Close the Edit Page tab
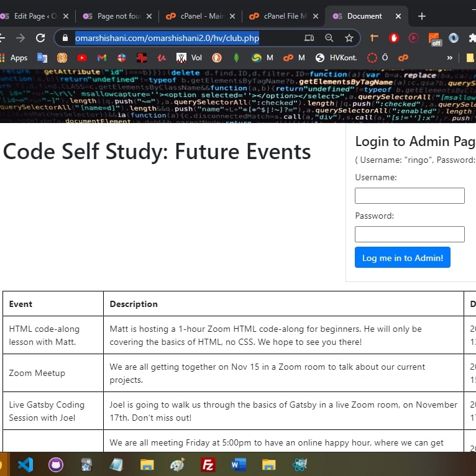Viewport: 476px width, 476px height. click(x=66, y=16)
